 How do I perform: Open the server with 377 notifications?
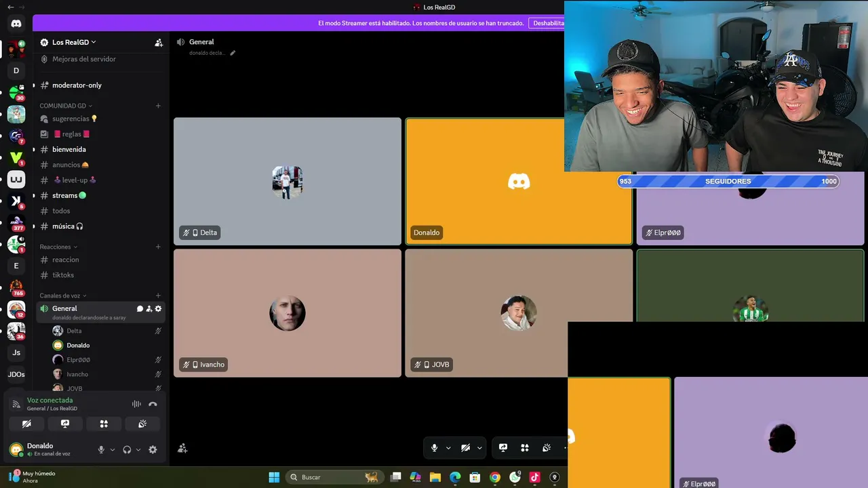[x=16, y=222]
